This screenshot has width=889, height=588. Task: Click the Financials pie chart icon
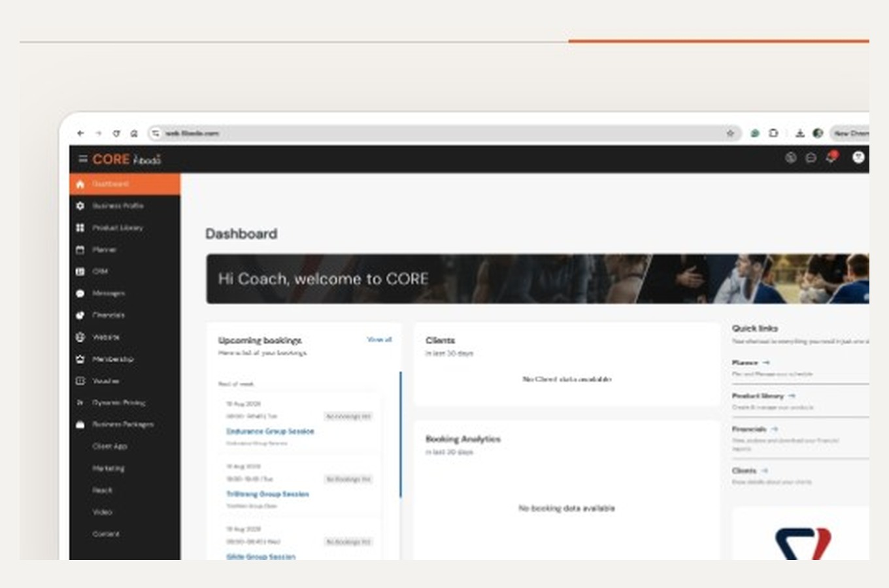pyautogui.click(x=80, y=315)
